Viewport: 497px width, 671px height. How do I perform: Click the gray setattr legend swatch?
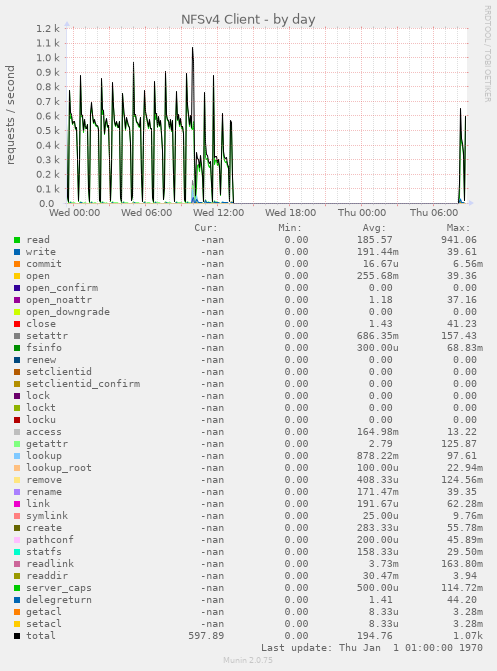(17, 336)
